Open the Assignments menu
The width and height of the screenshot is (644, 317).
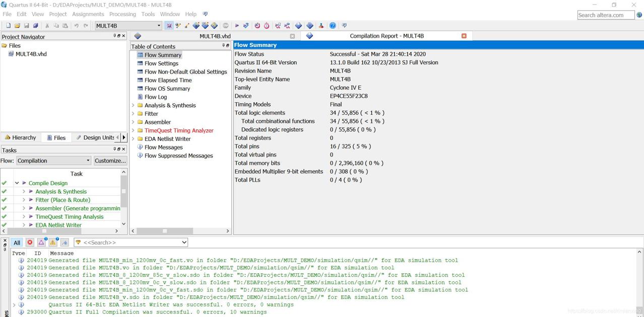(88, 14)
